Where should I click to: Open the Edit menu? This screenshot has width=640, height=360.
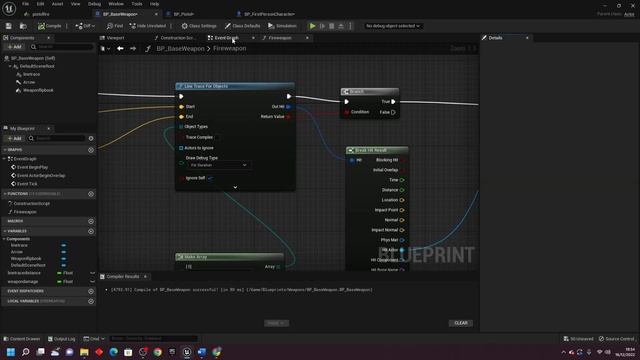40,4
